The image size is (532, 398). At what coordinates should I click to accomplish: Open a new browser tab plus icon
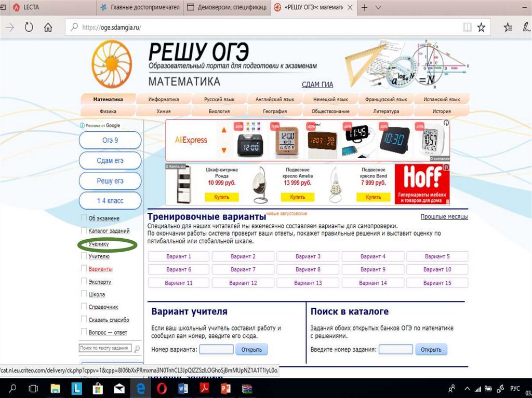tap(364, 7)
